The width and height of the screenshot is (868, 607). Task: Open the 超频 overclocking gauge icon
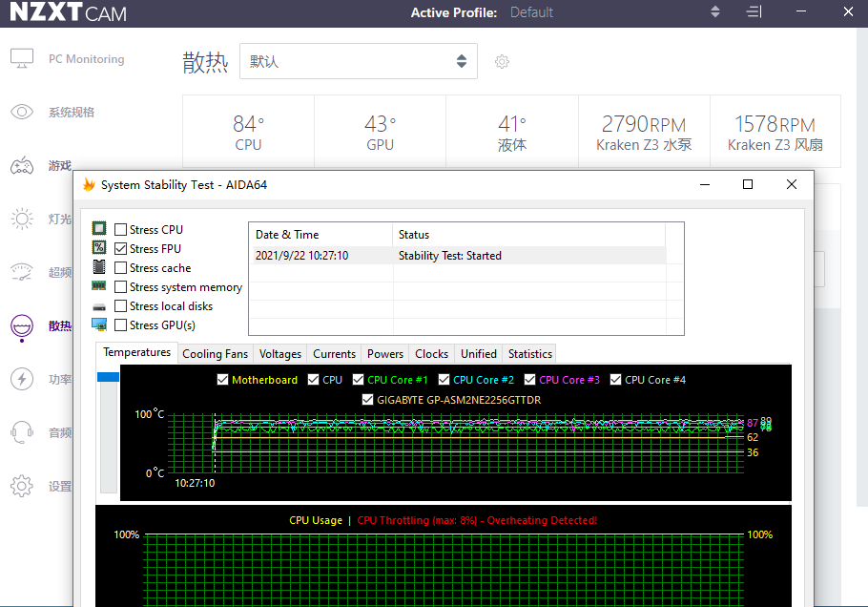click(x=22, y=272)
